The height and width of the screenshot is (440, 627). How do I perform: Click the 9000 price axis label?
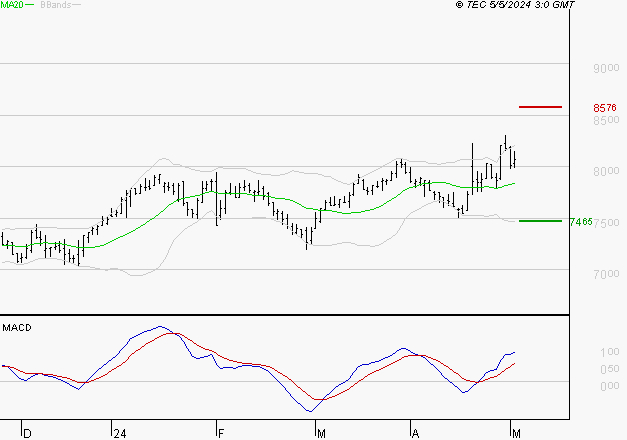606,68
